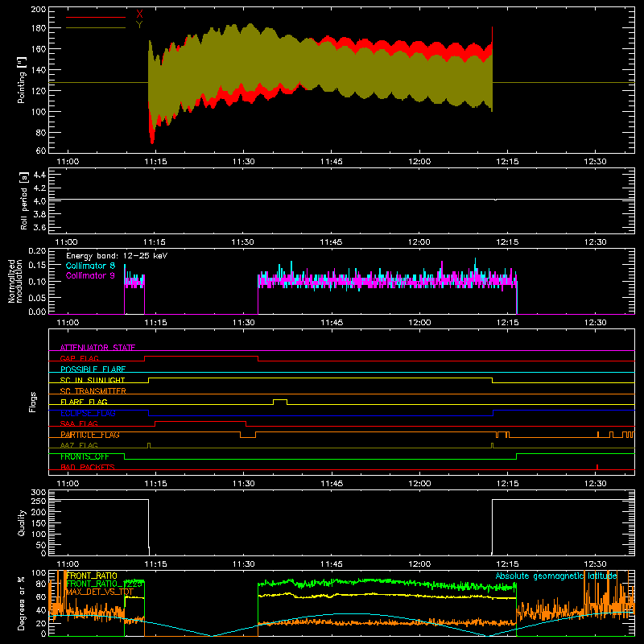
Task: Click the 'Quality' axis title
Action: [x=22, y=522]
